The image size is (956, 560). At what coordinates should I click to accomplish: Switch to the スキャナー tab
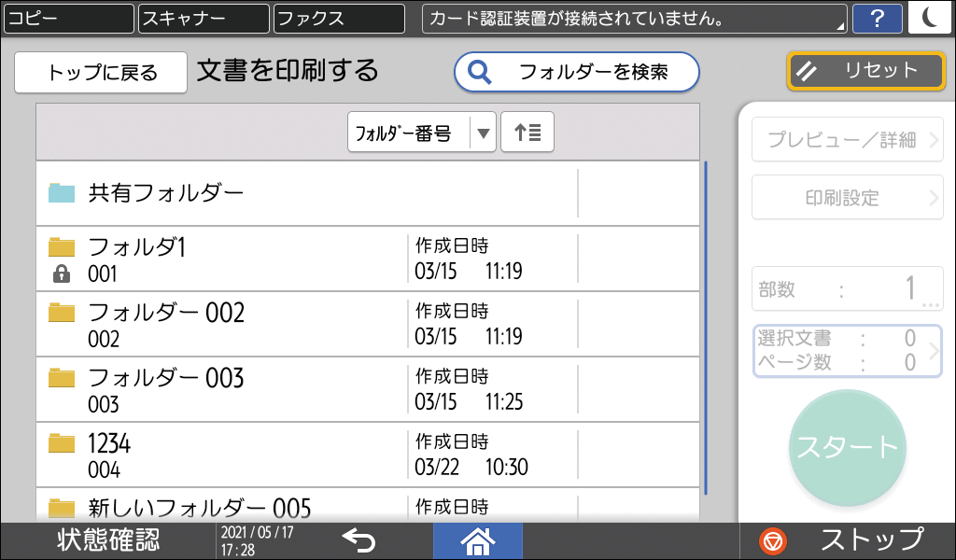(203, 18)
